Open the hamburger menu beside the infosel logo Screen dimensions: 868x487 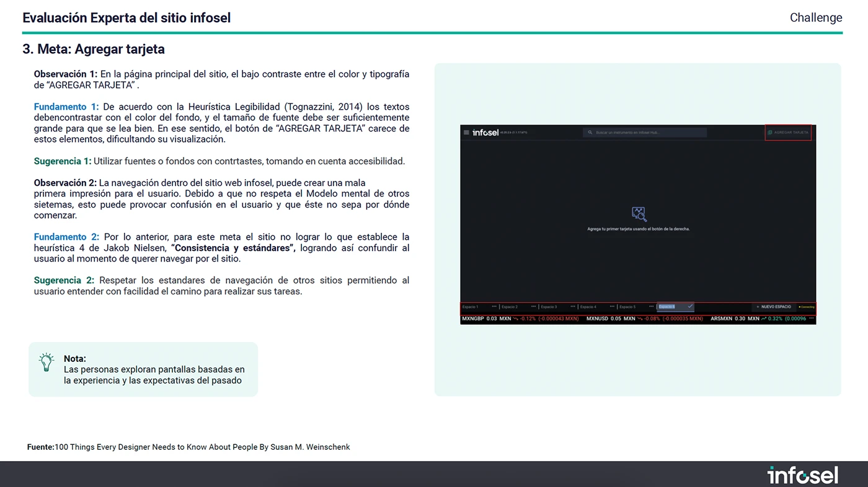coord(466,132)
